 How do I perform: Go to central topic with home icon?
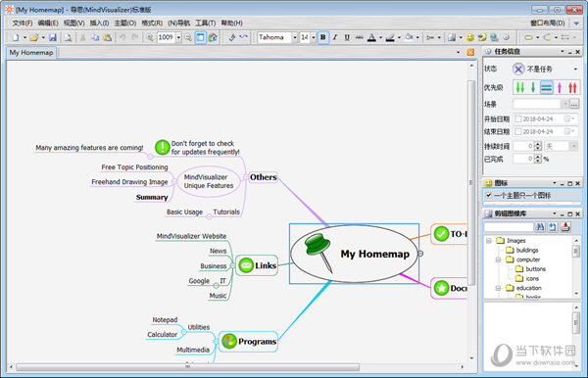(213, 37)
